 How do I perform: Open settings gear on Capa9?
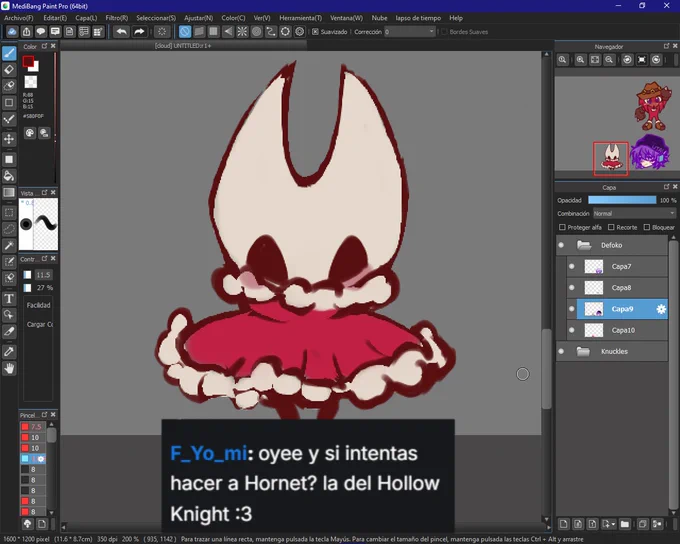point(661,309)
